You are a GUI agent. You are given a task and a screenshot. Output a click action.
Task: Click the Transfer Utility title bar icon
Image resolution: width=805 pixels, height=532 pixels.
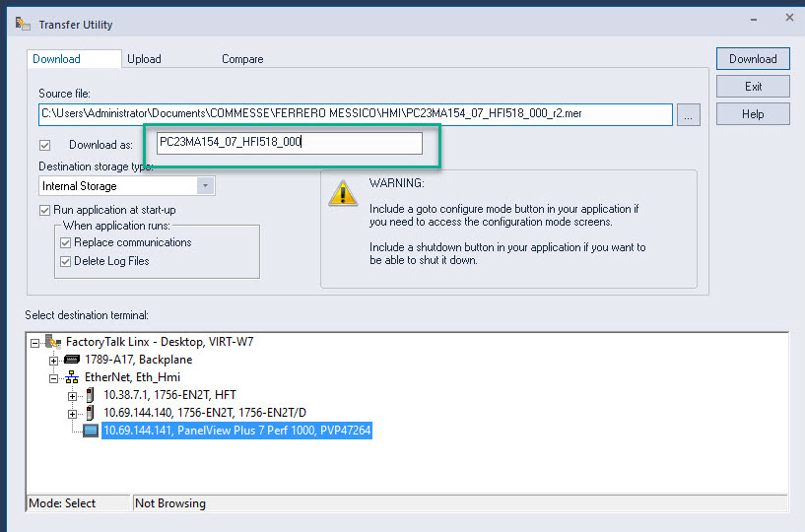[22, 22]
